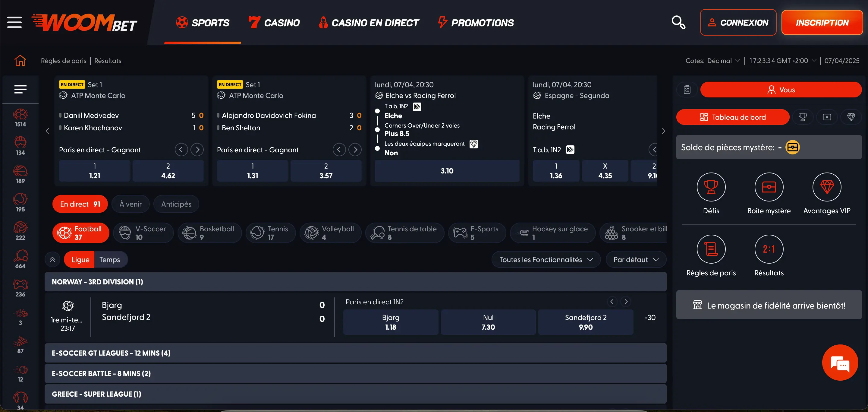Image resolution: width=868 pixels, height=412 pixels.
Task: Open the Promotions tab
Action: 476,23
